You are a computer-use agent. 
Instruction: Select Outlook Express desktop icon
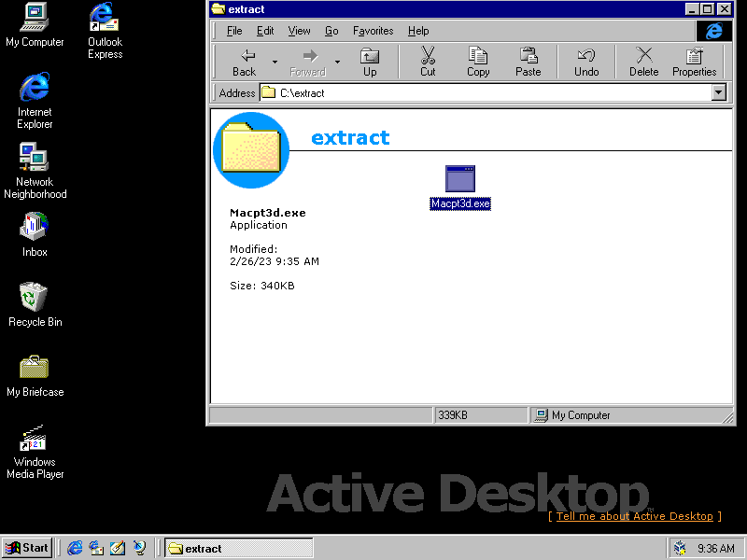point(105,31)
